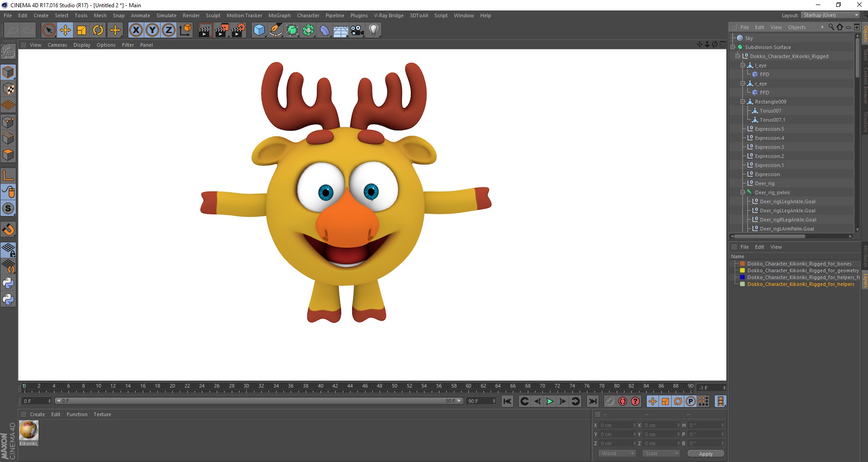Open the MoGraph menu
The width and height of the screenshot is (868, 462).
tap(279, 15)
